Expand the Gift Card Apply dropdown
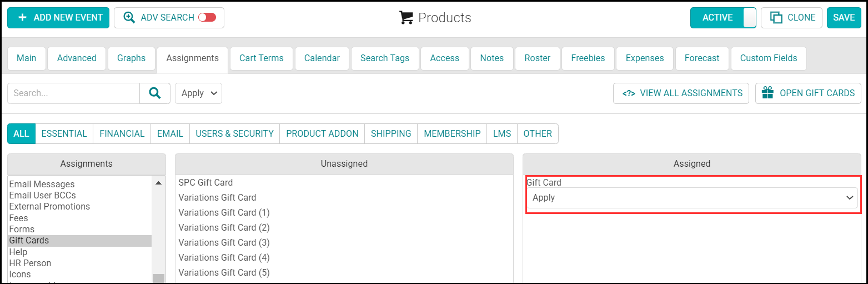The image size is (868, 284). tap(692, 198)
